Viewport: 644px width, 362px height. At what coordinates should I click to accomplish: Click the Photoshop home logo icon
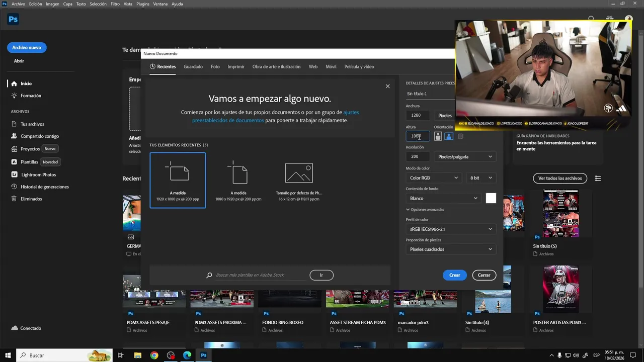(13, 20)
